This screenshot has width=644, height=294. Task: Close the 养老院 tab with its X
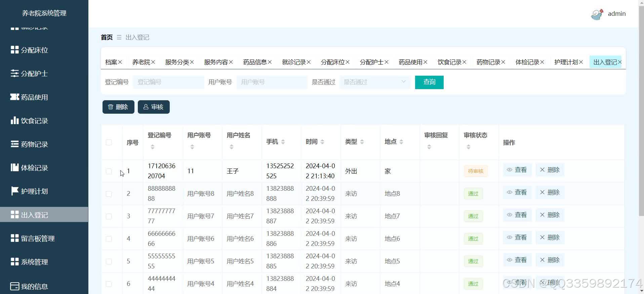pyautogui.click(x=153, y=62)
